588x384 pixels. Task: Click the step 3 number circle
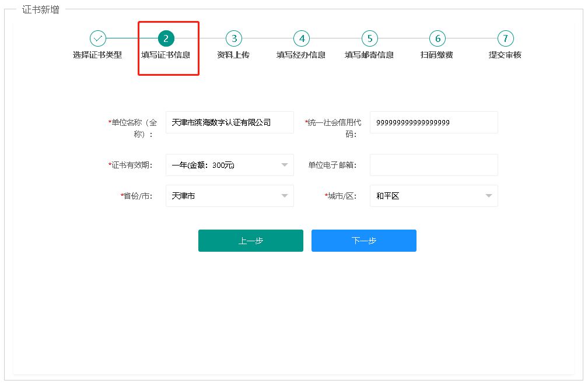[x=234, y=38]
